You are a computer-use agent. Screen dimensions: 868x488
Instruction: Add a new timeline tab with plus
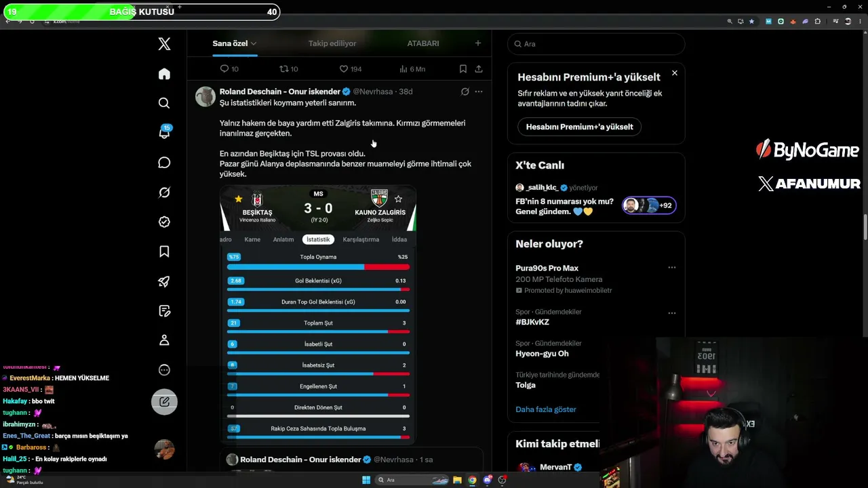tap(478, 43)
